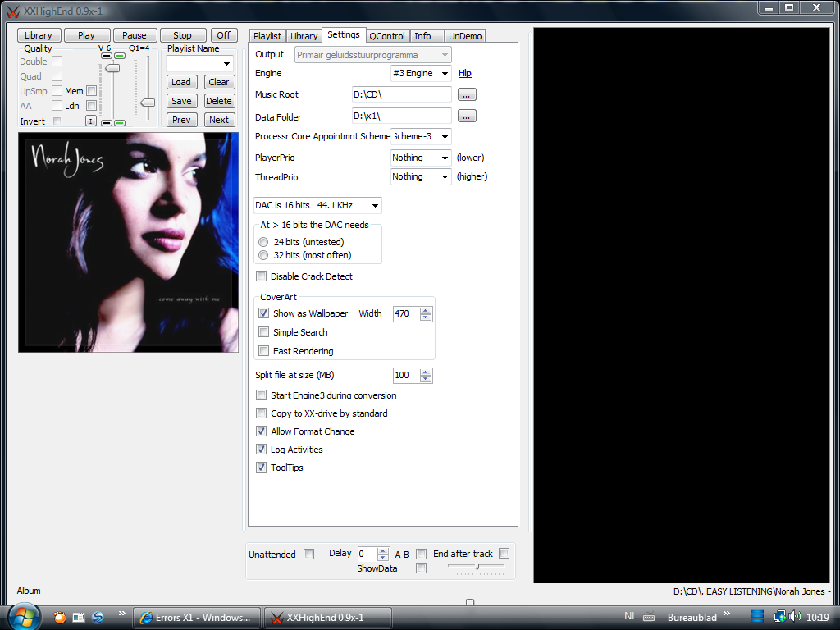Enable the Double quality checkbox
The height and width of the screenshot is (630, 840).
(x=57, y=62)
